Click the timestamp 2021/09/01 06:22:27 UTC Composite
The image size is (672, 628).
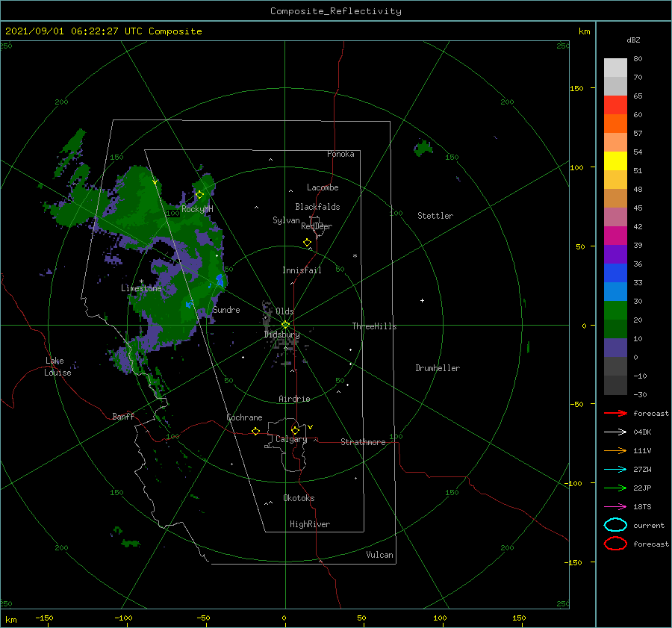[x=104, y=31]
